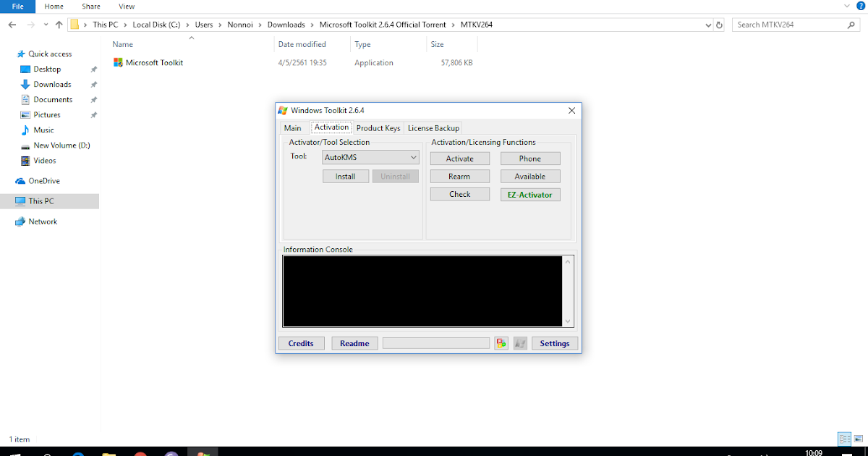Switch to the License Backup tab
This screenshot has width=868, height=456.
433,128
